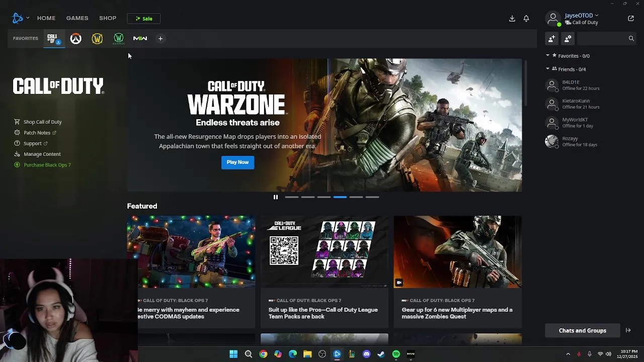644x362 pixels.
Task: Collapse the Friends - 0/4 group
Action: click(x=547, y=69)
